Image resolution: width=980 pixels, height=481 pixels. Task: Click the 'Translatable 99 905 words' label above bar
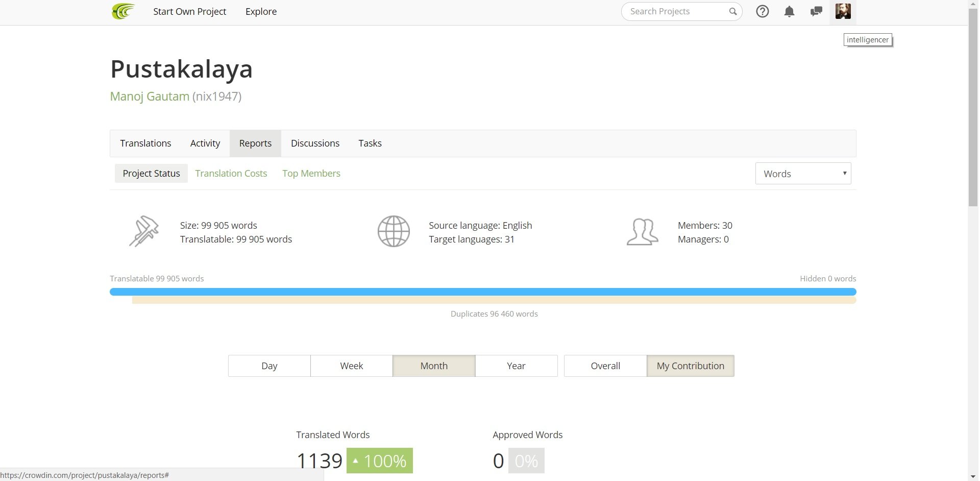(157, 279)
